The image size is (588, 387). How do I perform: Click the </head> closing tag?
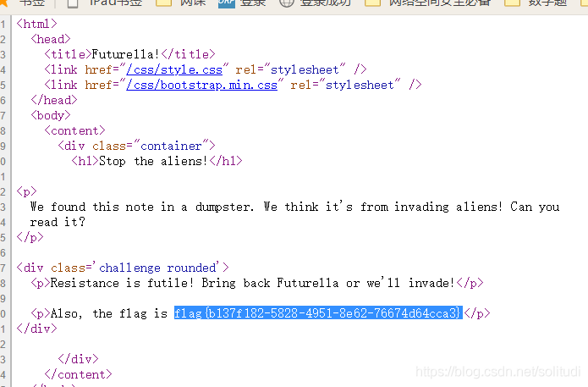tap(54, 100)
